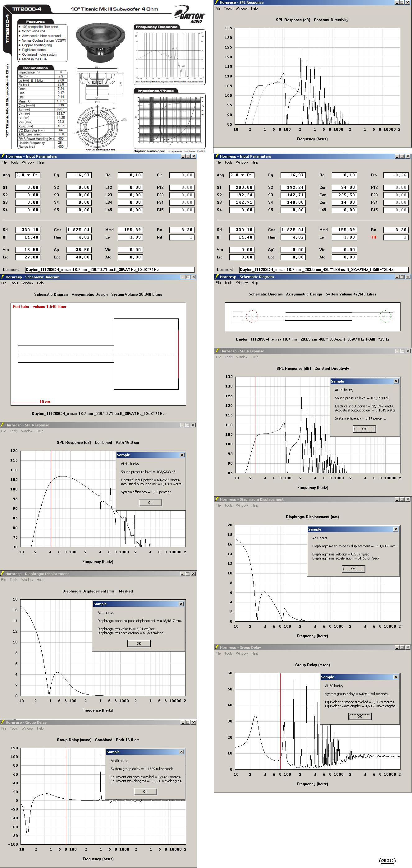Open File menu in the Input Parameters window with Vrc 18,50

pos(4,162)
